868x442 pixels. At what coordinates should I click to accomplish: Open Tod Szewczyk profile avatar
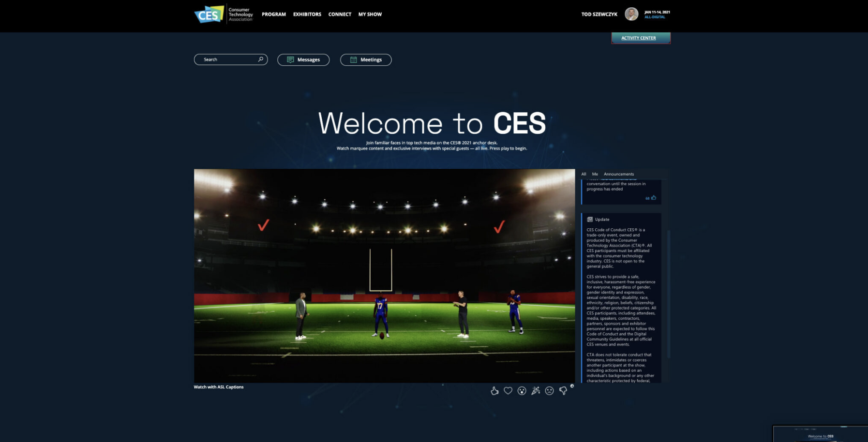[631, 14]
